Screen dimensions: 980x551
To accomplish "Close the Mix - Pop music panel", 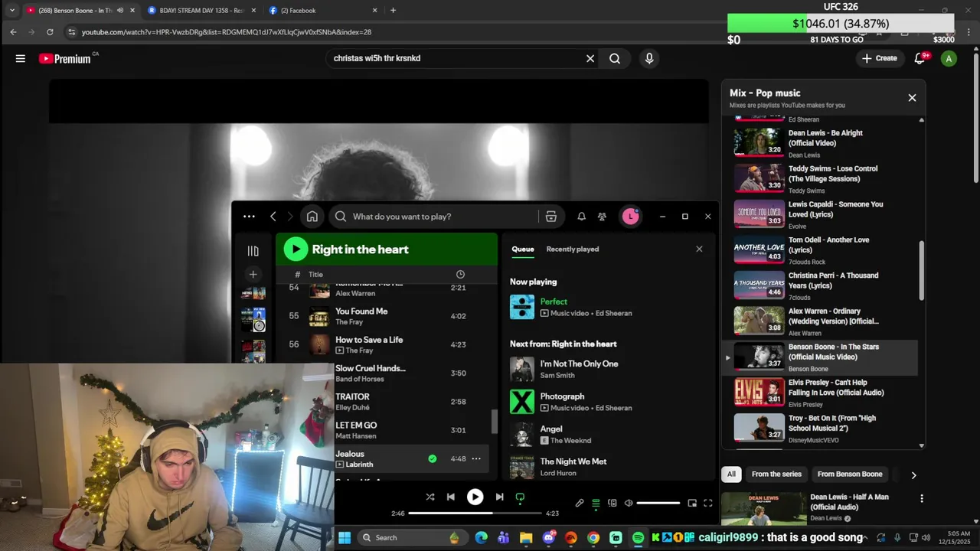I will point(912,97).
